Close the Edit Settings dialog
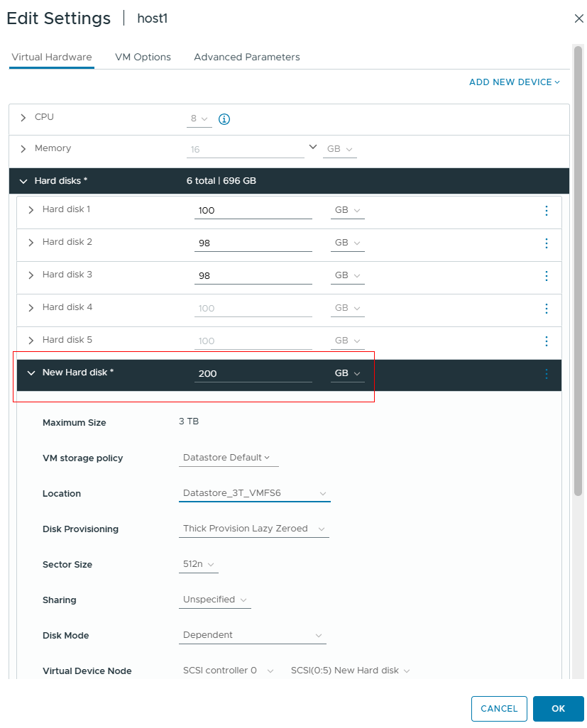Viewport: 587px width, 728px height. coord(578,18)
